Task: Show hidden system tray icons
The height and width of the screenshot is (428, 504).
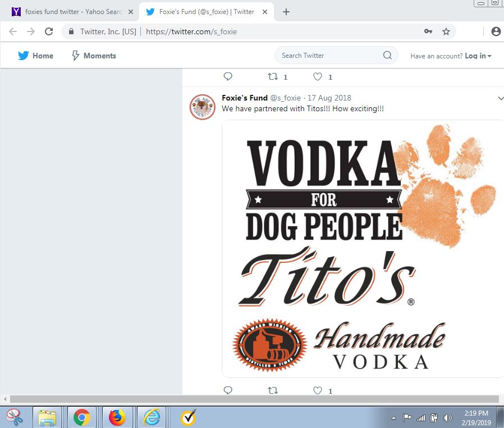Action: coord(393,418)
